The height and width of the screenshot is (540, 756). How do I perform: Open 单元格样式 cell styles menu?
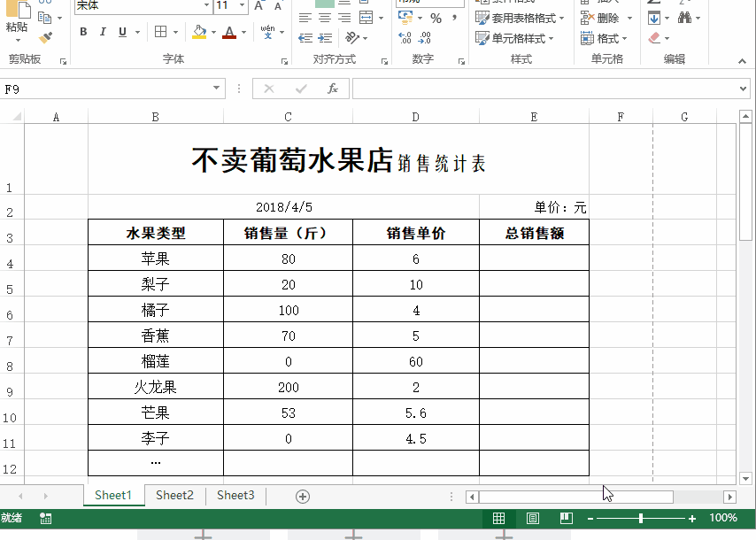tap(514, 38)
